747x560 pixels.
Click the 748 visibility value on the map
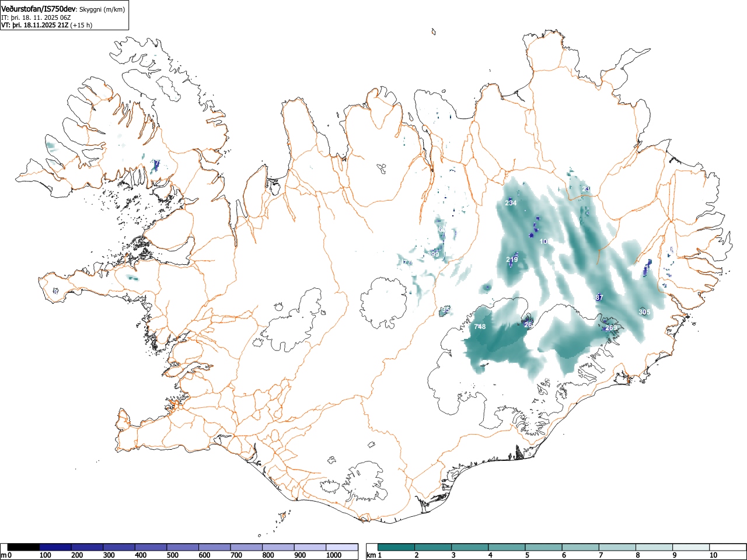(x=480, y=327)
